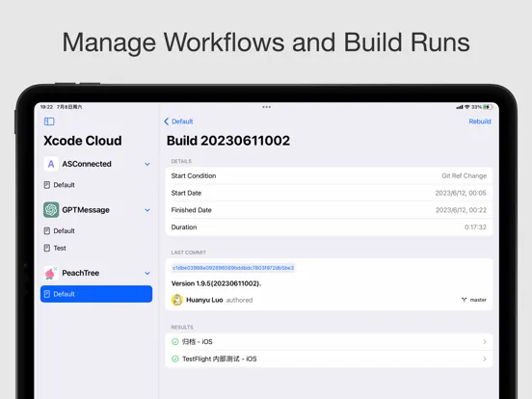Open the ASConnected app icon
Screen dimensions: 532x399
point(51,164)
